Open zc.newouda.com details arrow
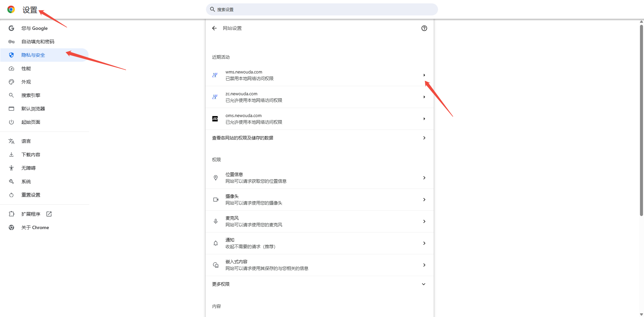The width and height of the screenshot is (644, 317). pos(424,97)
